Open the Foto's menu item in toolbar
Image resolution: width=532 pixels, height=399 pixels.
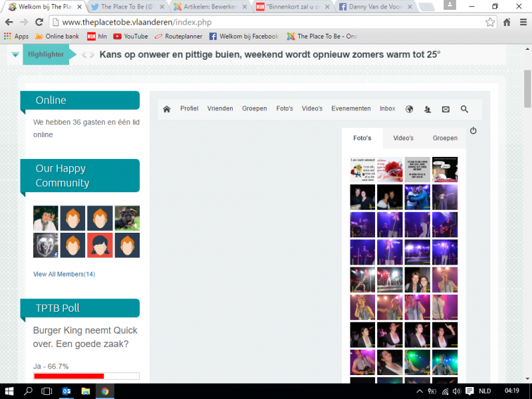click(x=285, y=108)
